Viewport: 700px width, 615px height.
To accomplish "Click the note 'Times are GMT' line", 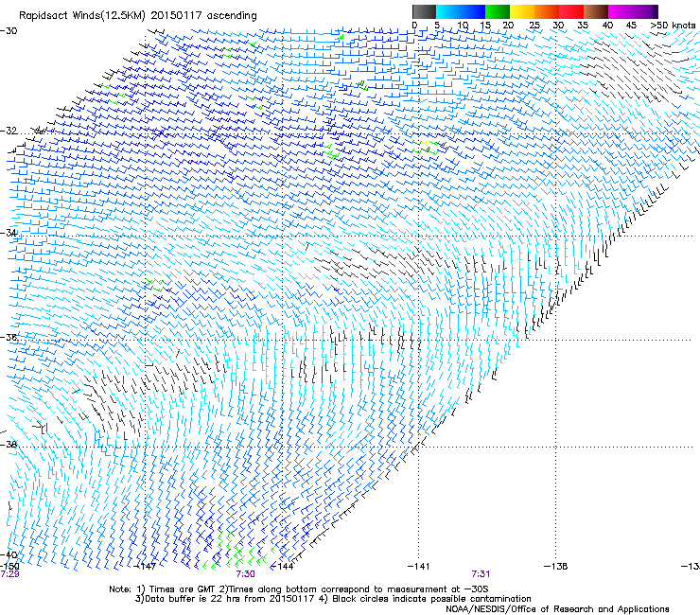I will point(299,589).
